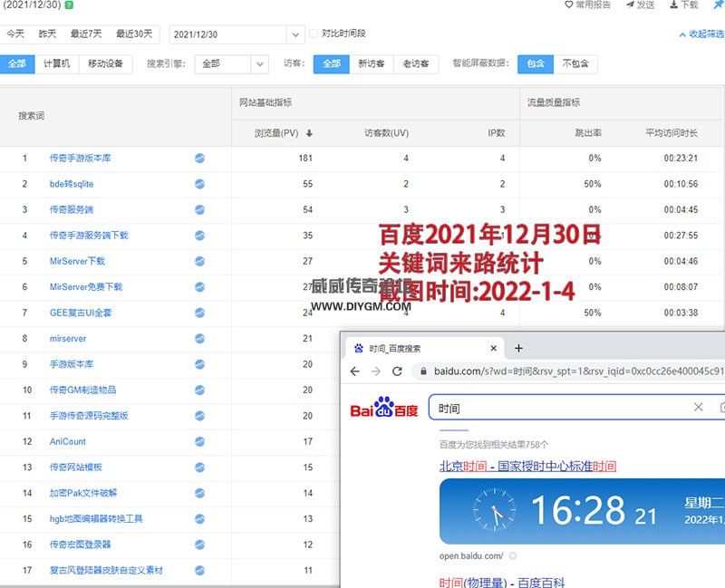Open the 搜索引擎 dropdown
This screenshot has width=725, height=588.
[x=231, y=64]
